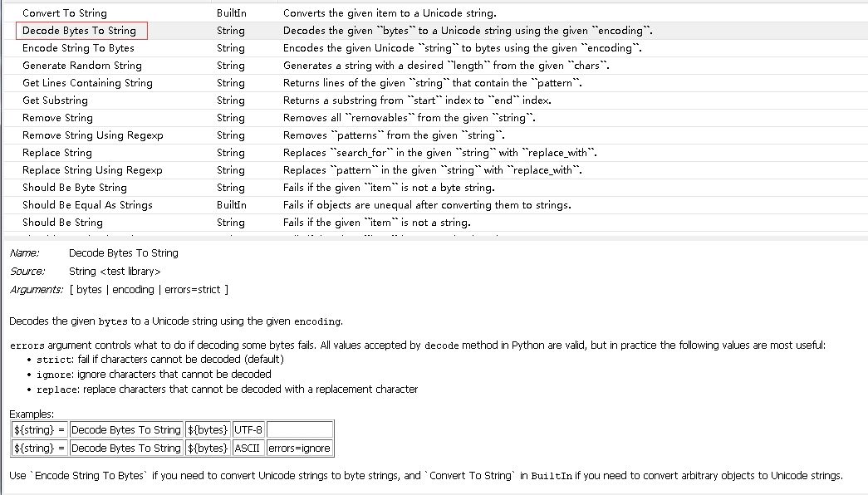This screenshot has width=868, height=495.
Task: Click the Name value 'Decode Bytes To String'
Action: (x=124, y=253)
